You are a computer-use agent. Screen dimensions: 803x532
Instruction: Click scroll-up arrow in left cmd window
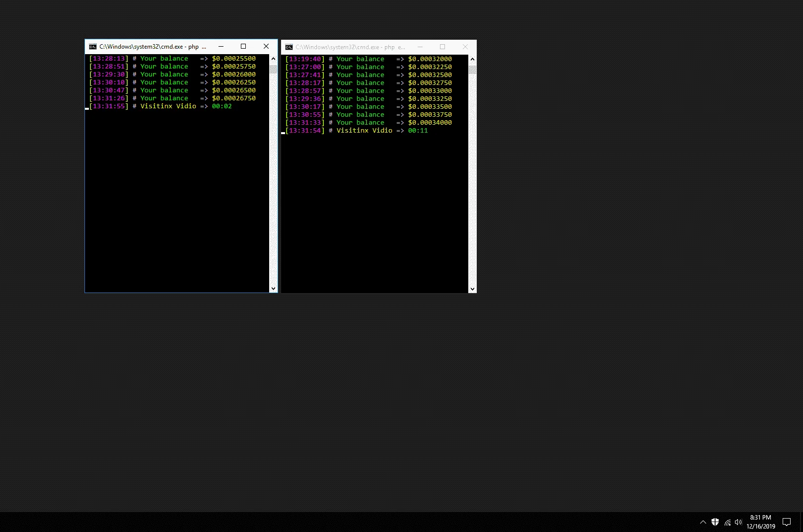[x=273, y=59]
